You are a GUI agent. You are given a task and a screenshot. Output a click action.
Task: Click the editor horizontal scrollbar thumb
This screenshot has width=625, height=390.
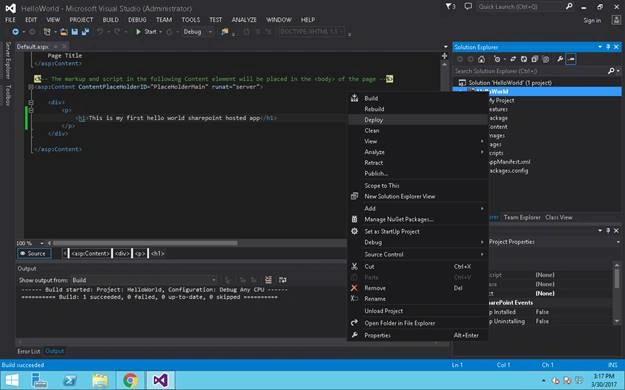(145, 243)
